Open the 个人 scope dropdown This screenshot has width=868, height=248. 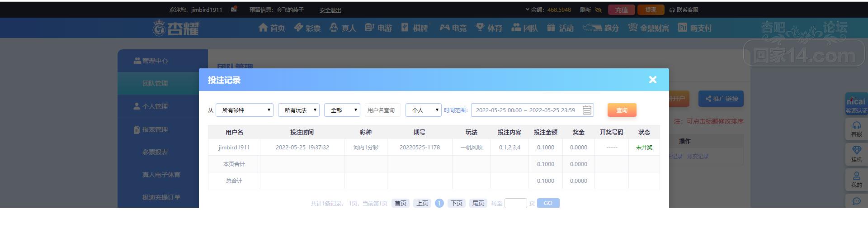coord(424,110)
